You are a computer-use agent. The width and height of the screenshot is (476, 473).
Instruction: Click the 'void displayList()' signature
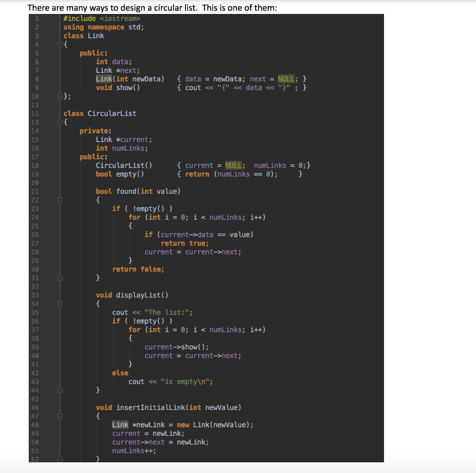click(x=132, y=295)
